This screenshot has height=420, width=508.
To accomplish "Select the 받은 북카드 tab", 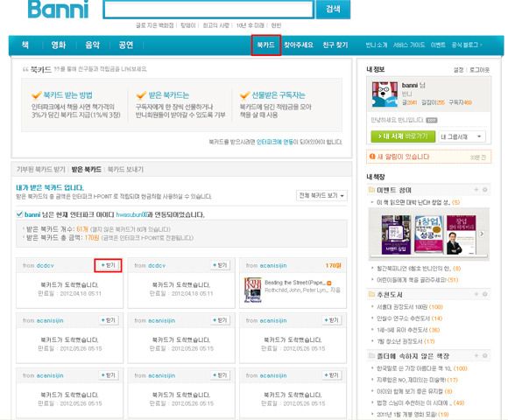I will click(86, 169).
